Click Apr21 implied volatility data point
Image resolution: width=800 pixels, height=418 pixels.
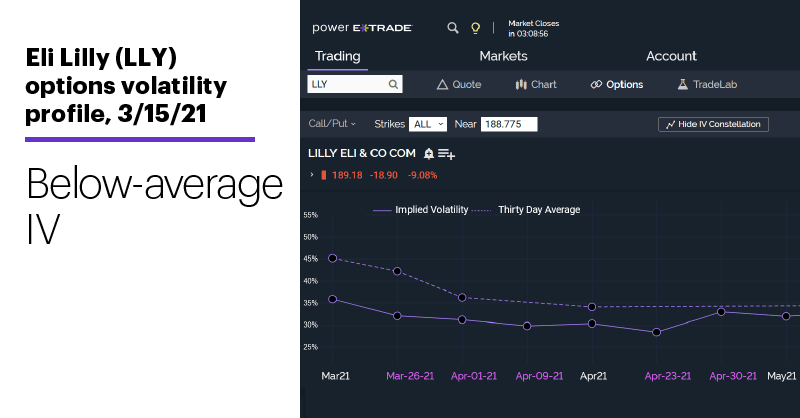click(592, 324)
